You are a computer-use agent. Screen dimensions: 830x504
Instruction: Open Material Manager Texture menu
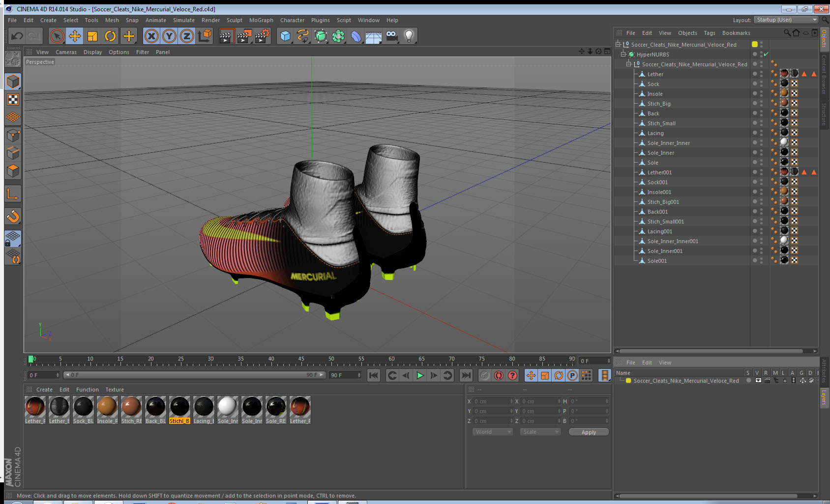(115, 390)
